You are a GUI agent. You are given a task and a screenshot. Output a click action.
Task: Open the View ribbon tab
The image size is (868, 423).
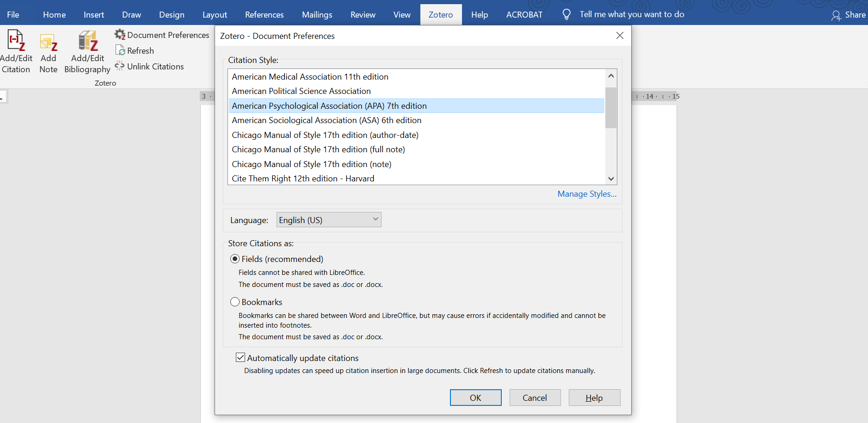point(402,14)
